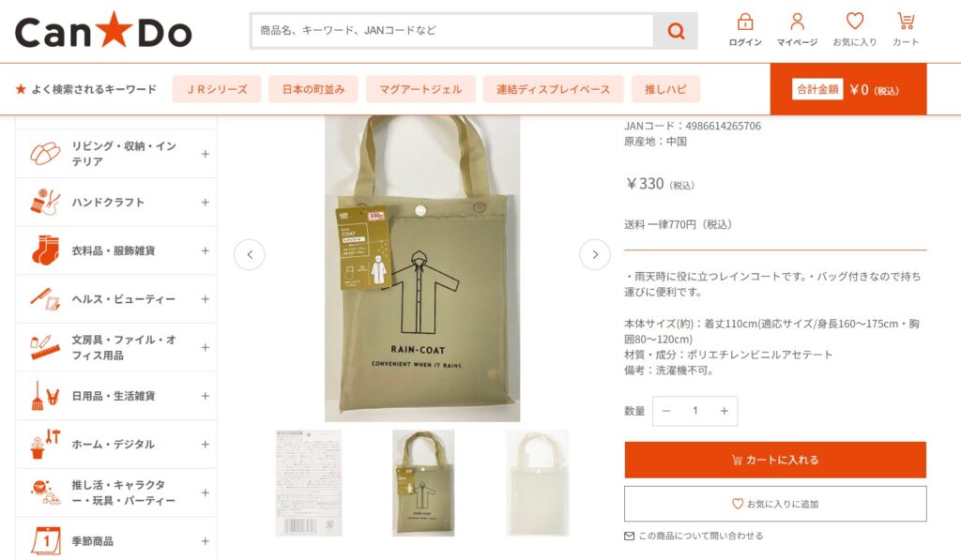The width and height of the screenshot is (961, 560).
Task: Select the JRシリーズ keyword tag
Action: pos(217,89)
